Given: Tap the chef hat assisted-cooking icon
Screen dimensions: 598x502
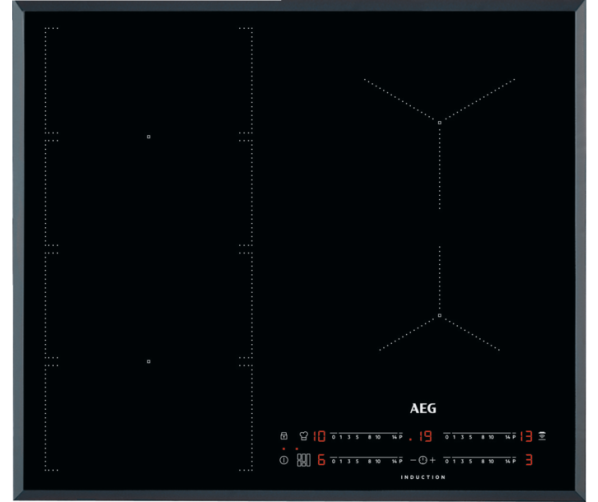Looking at the screenshot, I should 304,436.
